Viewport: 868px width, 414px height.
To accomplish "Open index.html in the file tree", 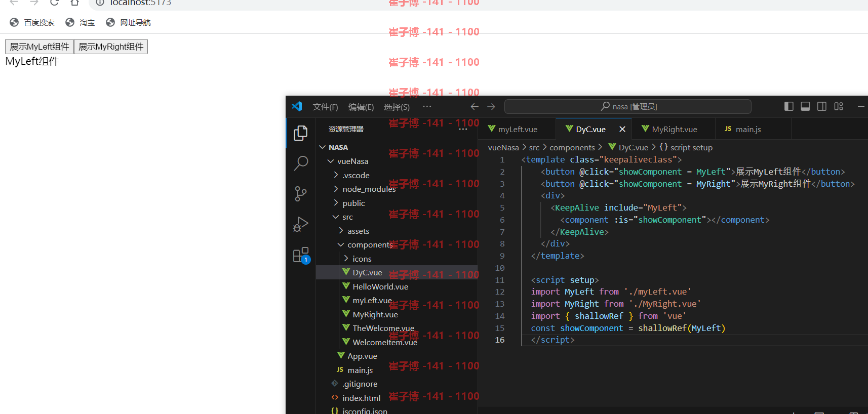I will 397,398.
